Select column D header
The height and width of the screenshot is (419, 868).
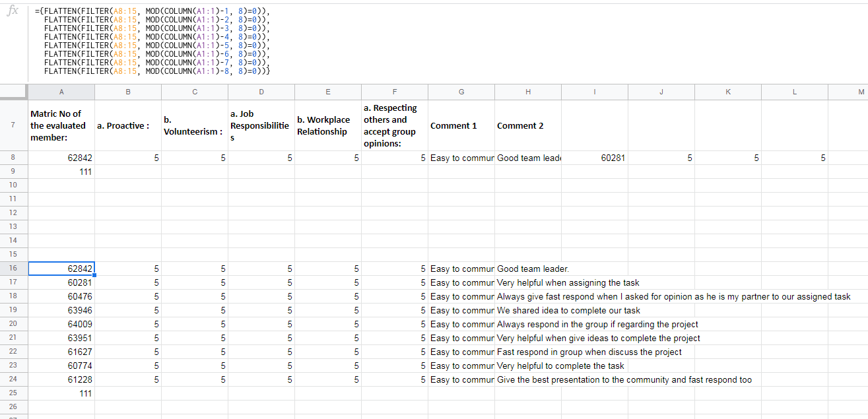pyautogui.click(x=261, y=92)
